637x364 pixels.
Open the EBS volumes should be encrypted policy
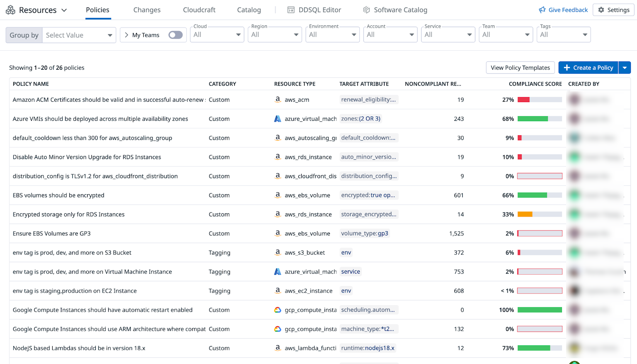tap(59, 195)
